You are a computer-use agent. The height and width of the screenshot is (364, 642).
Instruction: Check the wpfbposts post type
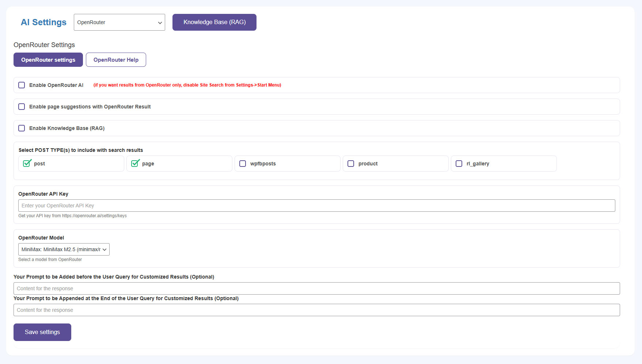point(243,164)
